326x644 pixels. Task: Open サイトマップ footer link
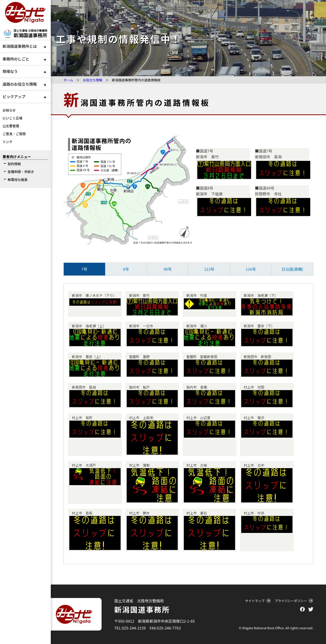click(x=258, y=601)
